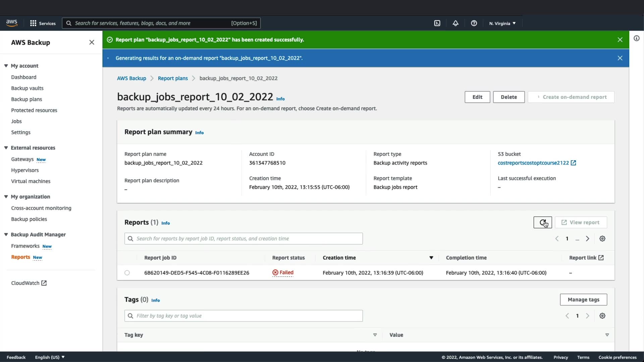
Task: Open the Services grid menu
Action: (43, 23)
